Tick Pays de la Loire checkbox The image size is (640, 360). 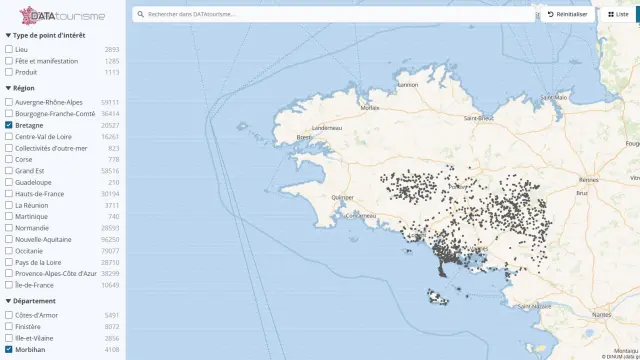(9, 262)
